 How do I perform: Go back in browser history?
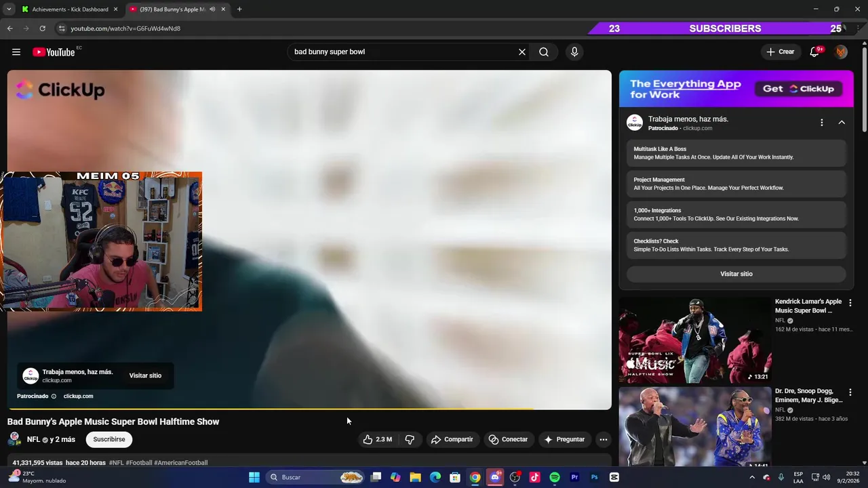(9, 28)
